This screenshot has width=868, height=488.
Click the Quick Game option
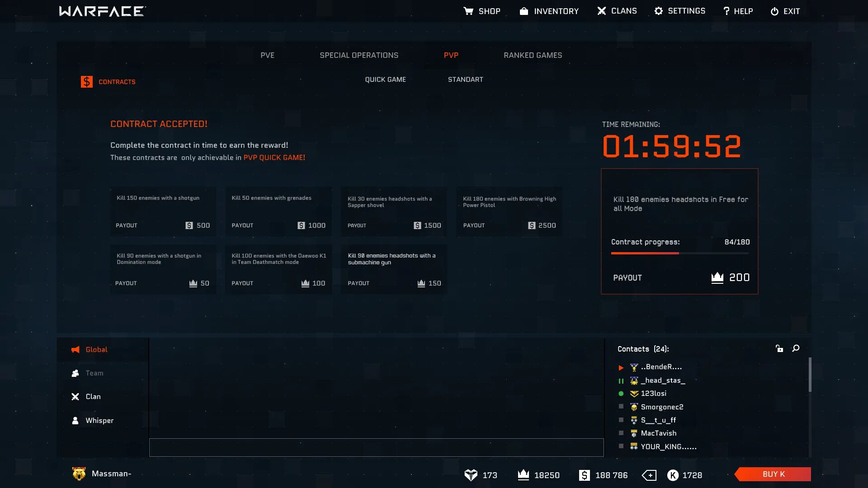tap(385, 80)
